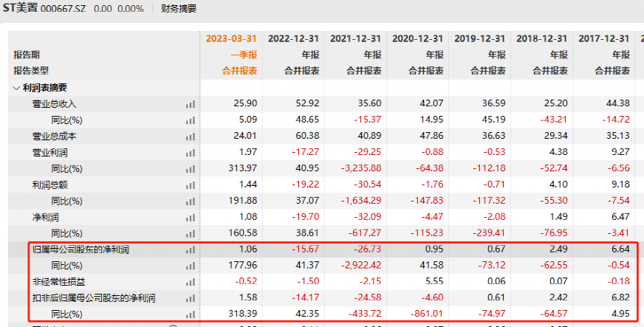Show chart icon for 利润总额 row
The image size is (644, 327).
click(x=191, y=185)
